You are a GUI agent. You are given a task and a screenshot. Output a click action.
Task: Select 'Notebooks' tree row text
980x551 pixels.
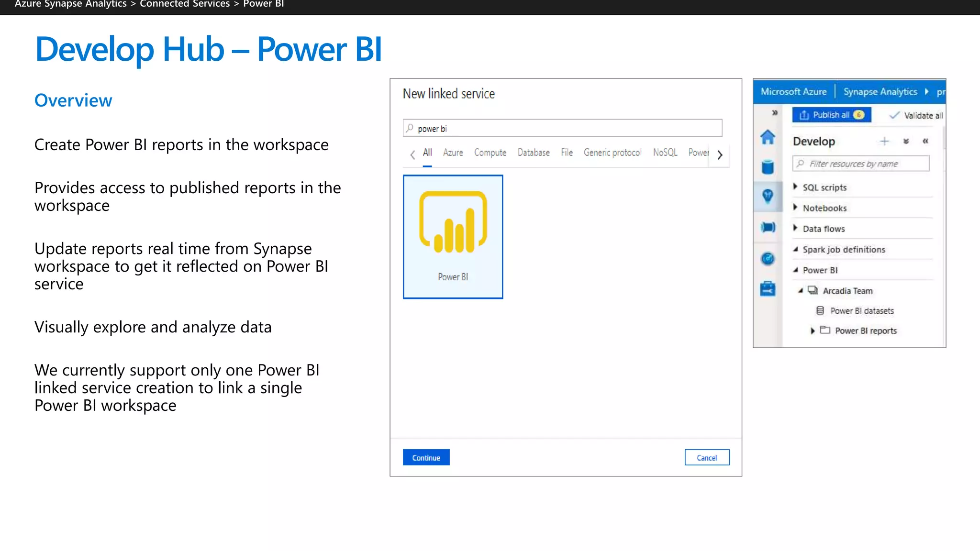click(x=824, y=208)
